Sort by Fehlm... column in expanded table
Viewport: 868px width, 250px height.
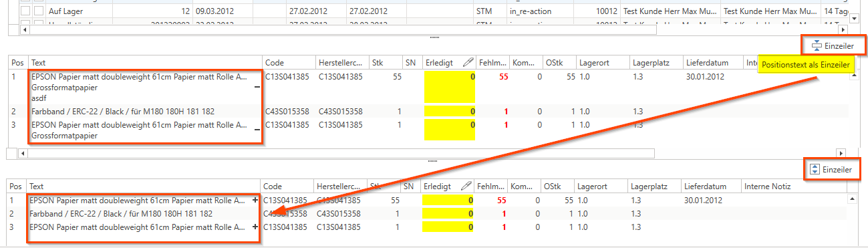[x=492, y=62]
